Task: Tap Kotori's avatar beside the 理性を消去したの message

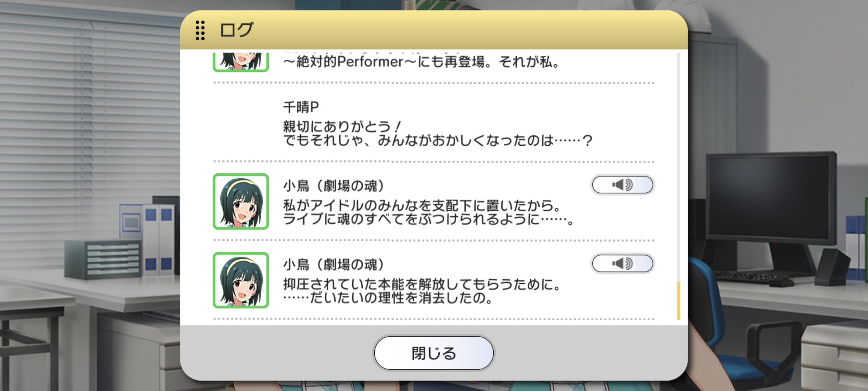Action: coord(241,280)
